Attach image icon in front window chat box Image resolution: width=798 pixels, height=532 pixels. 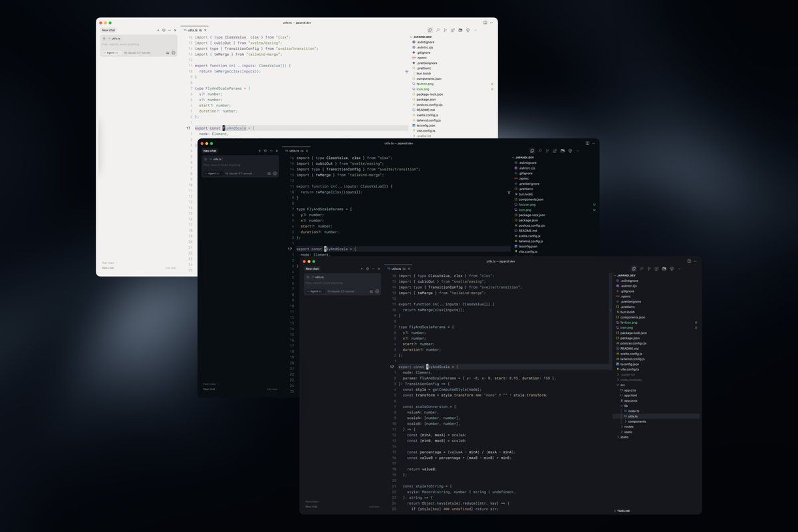point(370,291)
